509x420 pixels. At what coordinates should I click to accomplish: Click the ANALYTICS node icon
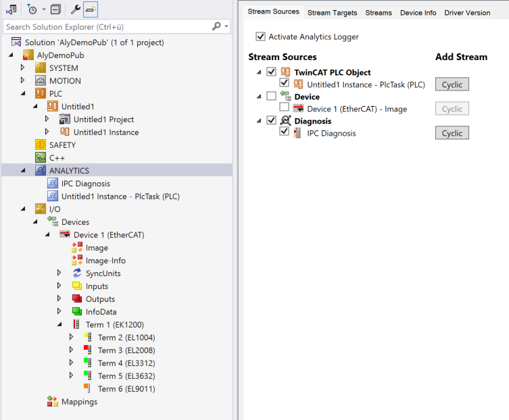pos(41,170)
